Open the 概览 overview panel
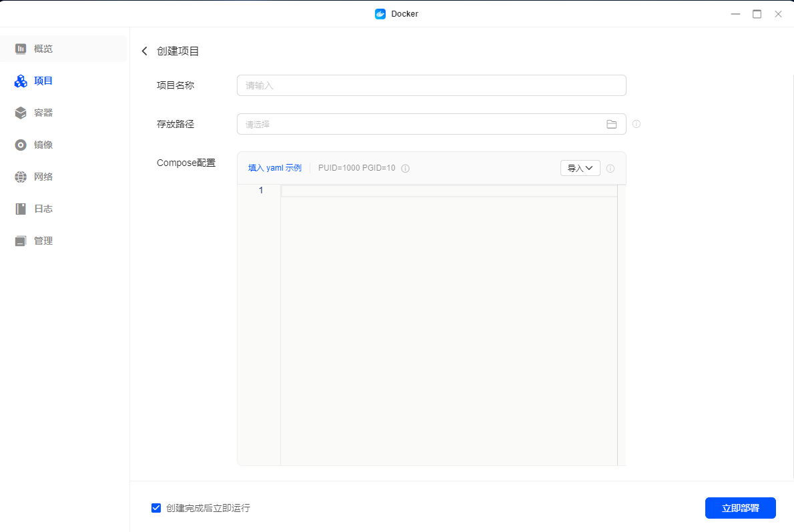Image resolution: width=794 pixels, height=532 pixels. (x=43, y=48)
